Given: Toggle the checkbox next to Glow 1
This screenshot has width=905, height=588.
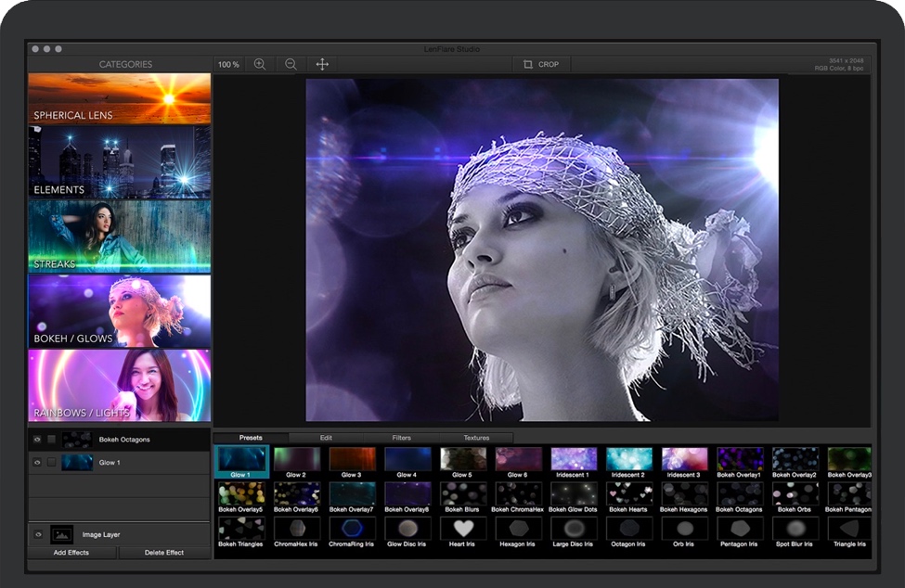Looking at the screenshot, I should [x=52, y=462].
